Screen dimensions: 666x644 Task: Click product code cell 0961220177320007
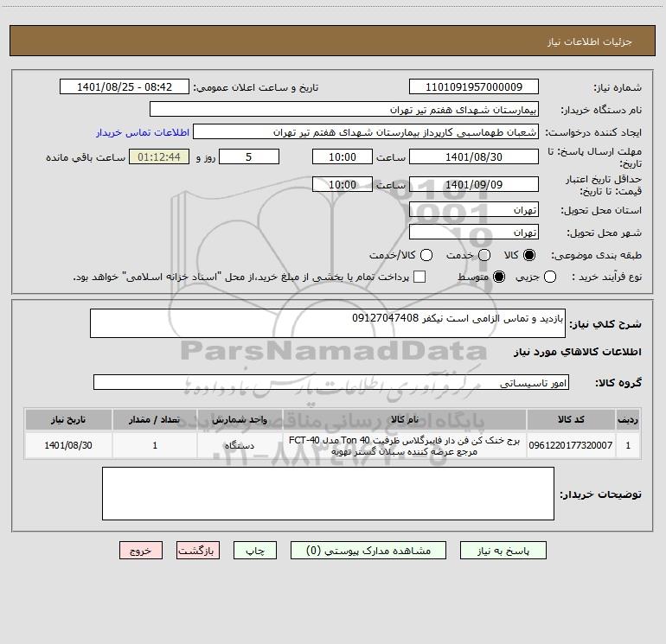coord(571,445)
